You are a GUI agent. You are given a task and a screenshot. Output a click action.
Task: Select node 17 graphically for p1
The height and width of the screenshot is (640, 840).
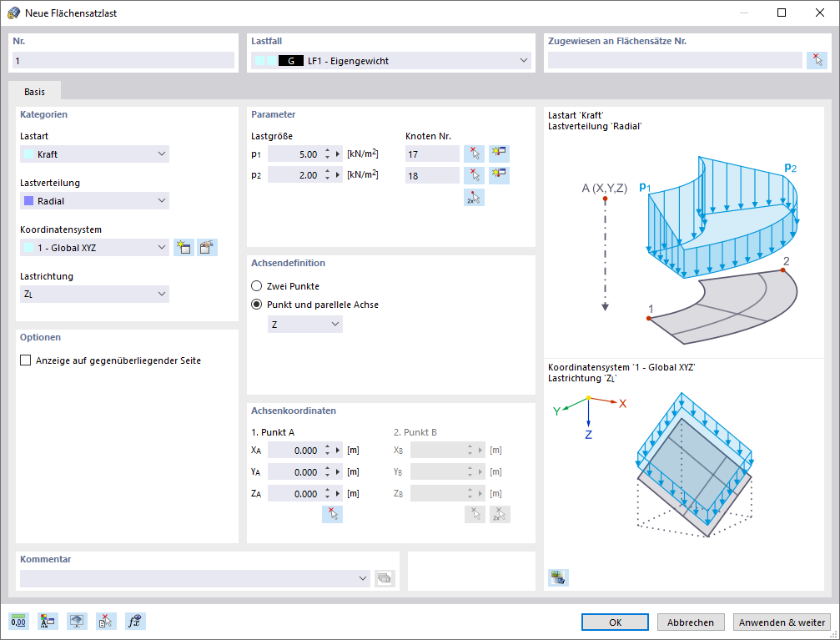click(x=474, y=154)
